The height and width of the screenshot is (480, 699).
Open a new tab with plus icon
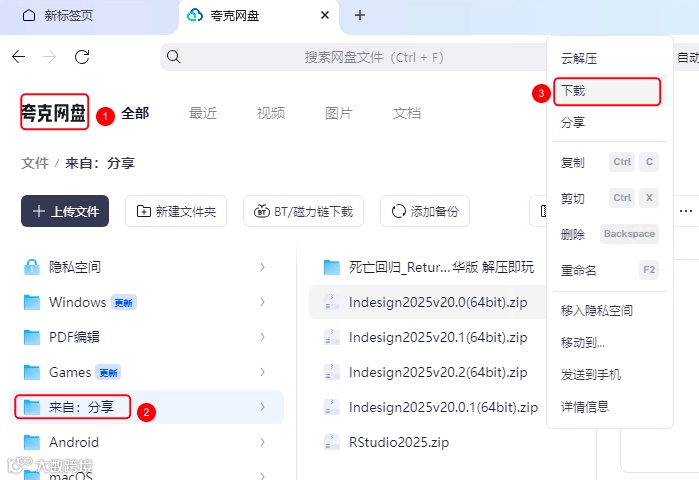360,15
